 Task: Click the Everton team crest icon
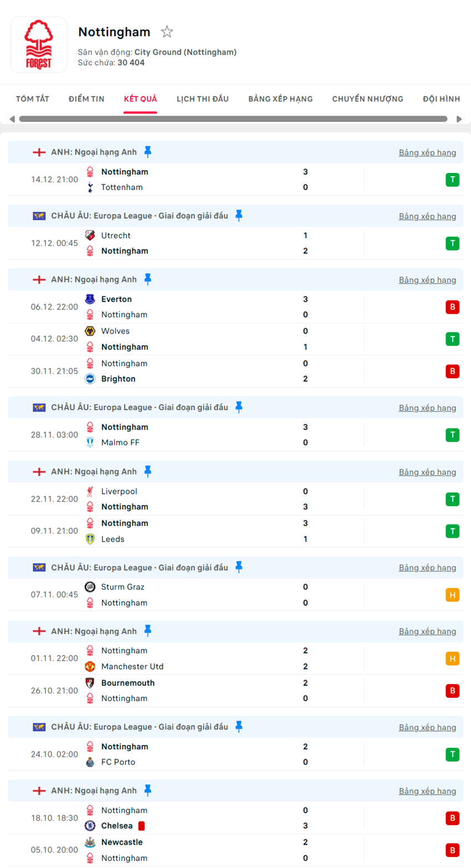click(x=90, y=299)
